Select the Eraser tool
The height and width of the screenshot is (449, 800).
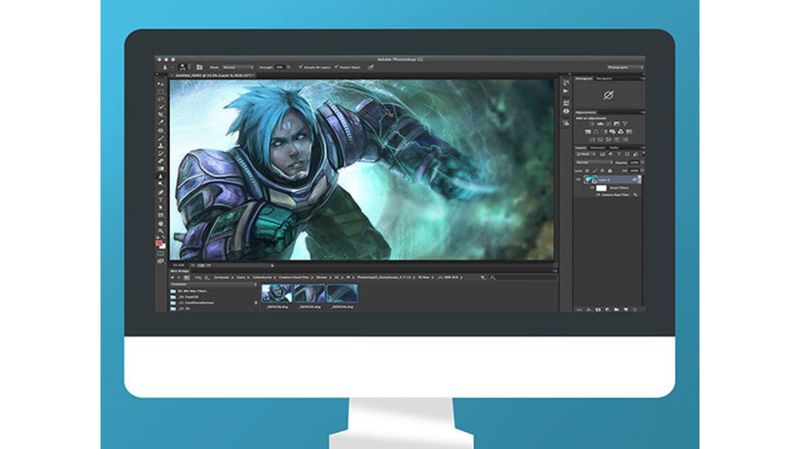click(x=161, y=161)
